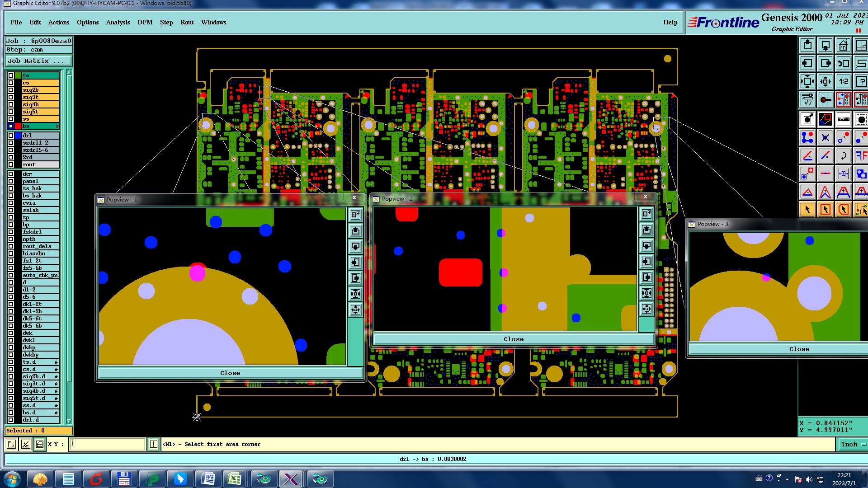The width and height of the screenshot is (868, 488).
Task: Click the 1:2 zoom scale icon
Action: (x=843, y=82)
